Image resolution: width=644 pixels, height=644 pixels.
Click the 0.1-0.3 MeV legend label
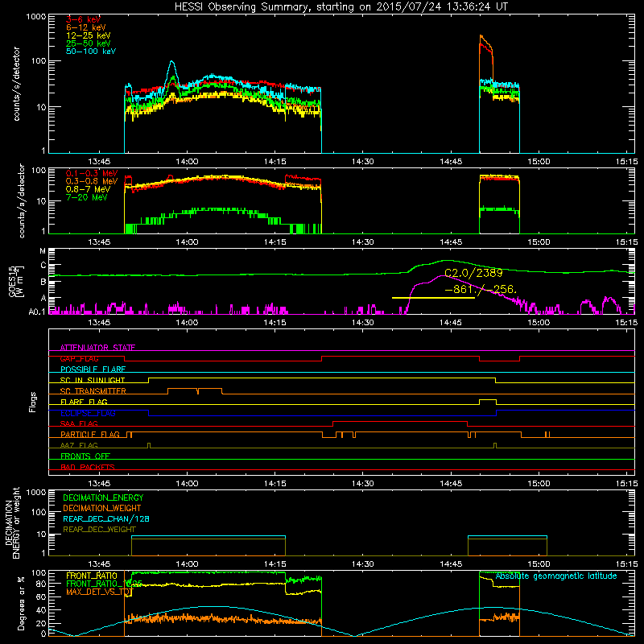click(x=92, y=173)
